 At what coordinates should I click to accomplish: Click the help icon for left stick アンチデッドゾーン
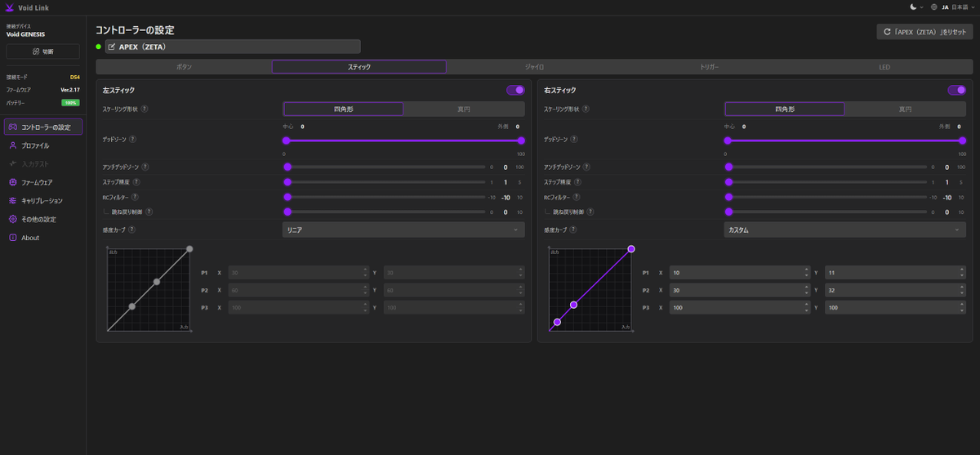coord(145,167)
